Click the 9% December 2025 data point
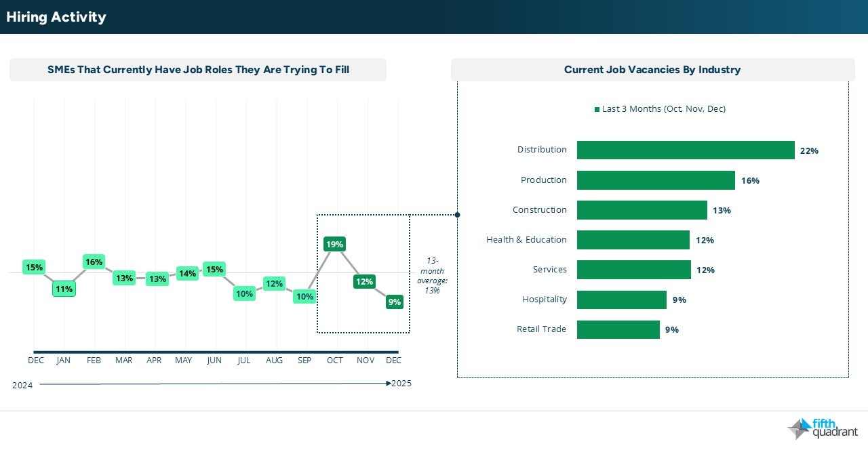The height and width of the screenshot is (452, 868). coord(394,302)
